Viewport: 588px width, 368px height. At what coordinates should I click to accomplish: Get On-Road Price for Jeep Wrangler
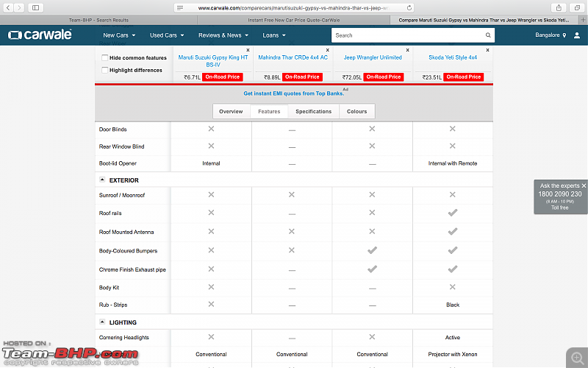(x=384, y=77)
